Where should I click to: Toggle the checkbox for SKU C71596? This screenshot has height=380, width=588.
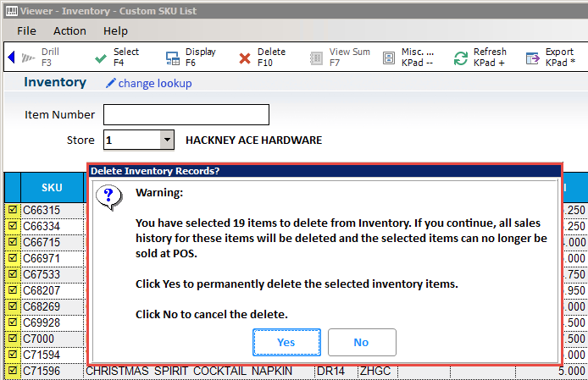(x=13, y=371)
